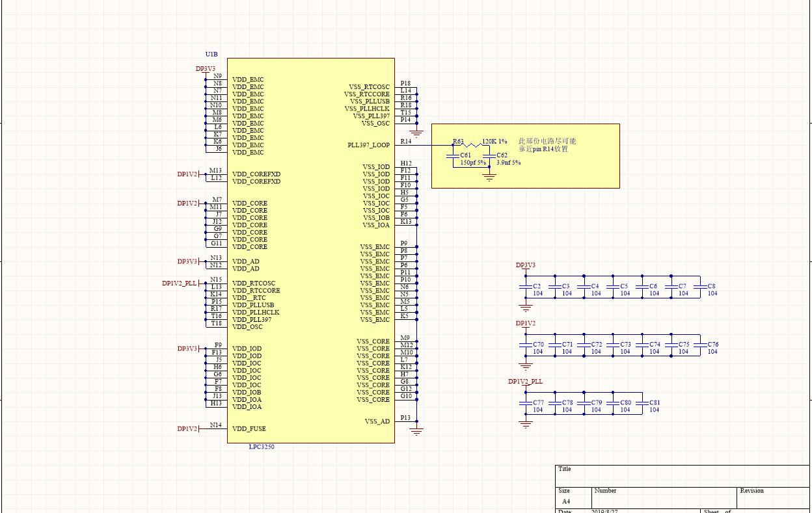Select the VSS_PLLUSB pin label
This screenshot has height=513, width=812.
tap(370, 101)
